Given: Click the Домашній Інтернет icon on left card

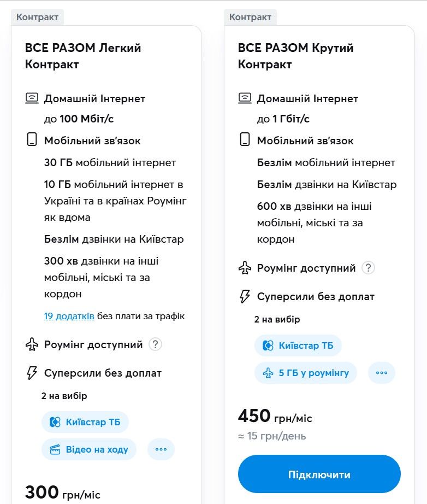Looking at the screenshot, I should 32,98.
